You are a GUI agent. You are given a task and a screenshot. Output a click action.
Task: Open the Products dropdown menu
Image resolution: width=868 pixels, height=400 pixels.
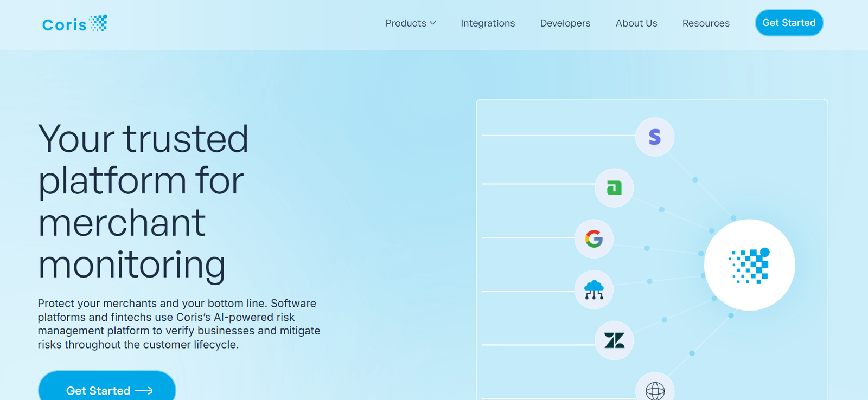tap(406, 23)
